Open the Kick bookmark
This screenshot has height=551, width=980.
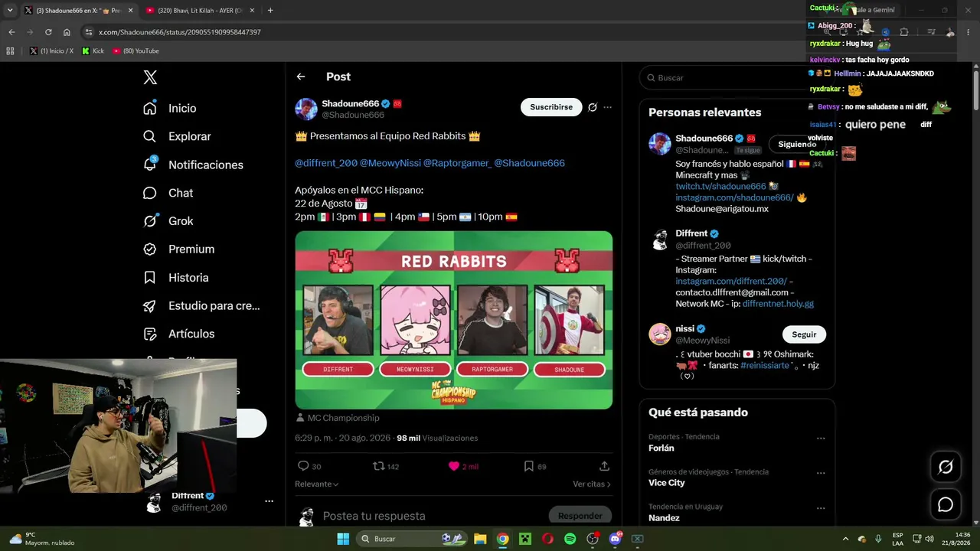93,51
